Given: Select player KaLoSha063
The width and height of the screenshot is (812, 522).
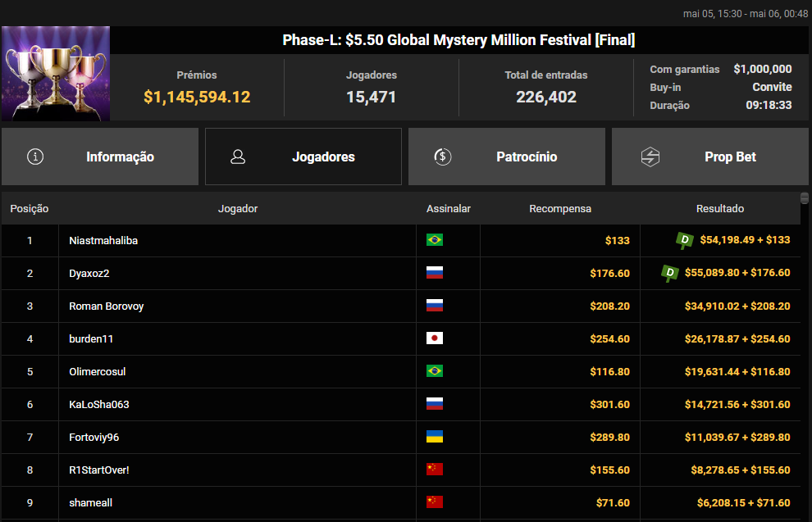Looking at the screenshot, I should pyautogui.click(x=99, y=405).
